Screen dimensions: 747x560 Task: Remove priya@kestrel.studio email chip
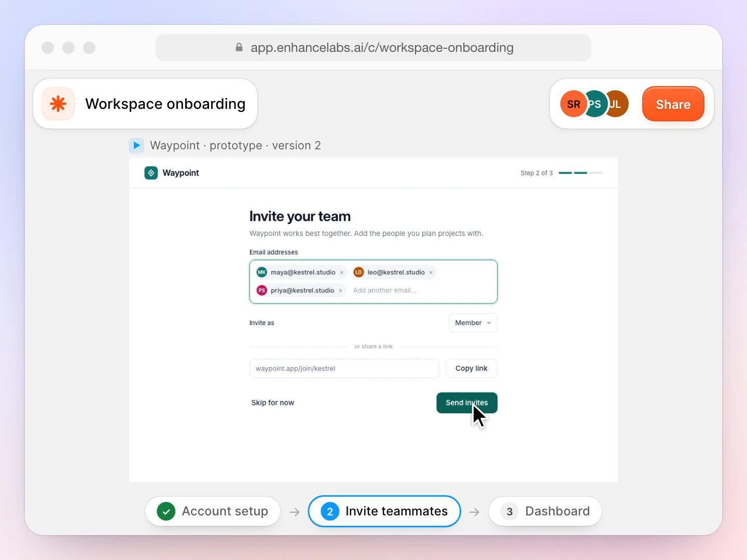[340, 290]
